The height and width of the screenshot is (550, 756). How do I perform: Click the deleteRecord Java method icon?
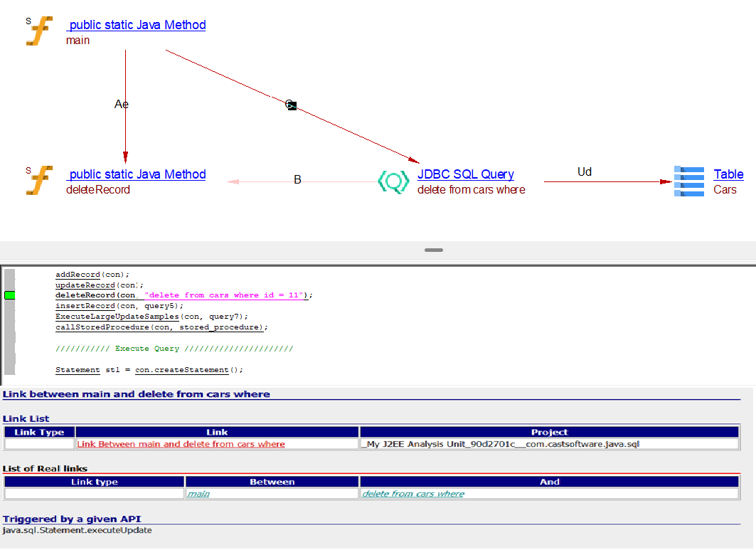(40, 181)
